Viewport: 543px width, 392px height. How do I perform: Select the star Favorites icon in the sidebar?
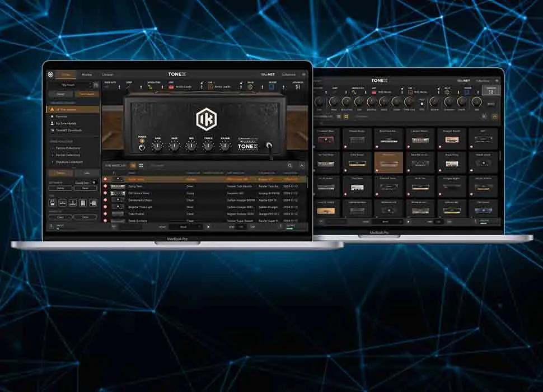click(52, 116)
